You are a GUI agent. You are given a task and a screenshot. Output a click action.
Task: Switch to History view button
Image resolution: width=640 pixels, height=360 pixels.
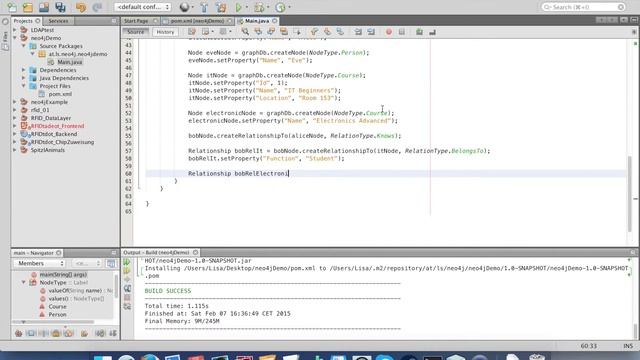click(165, 32)
